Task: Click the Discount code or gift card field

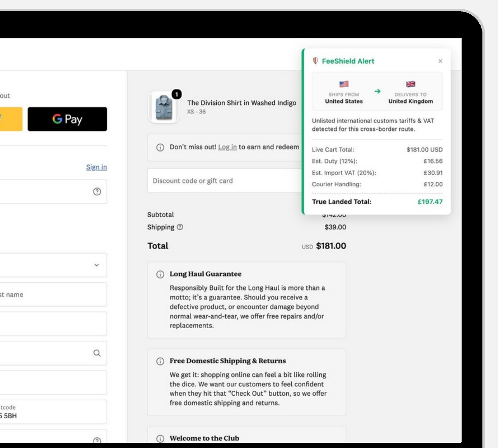Action: click(x=225, y=181)
